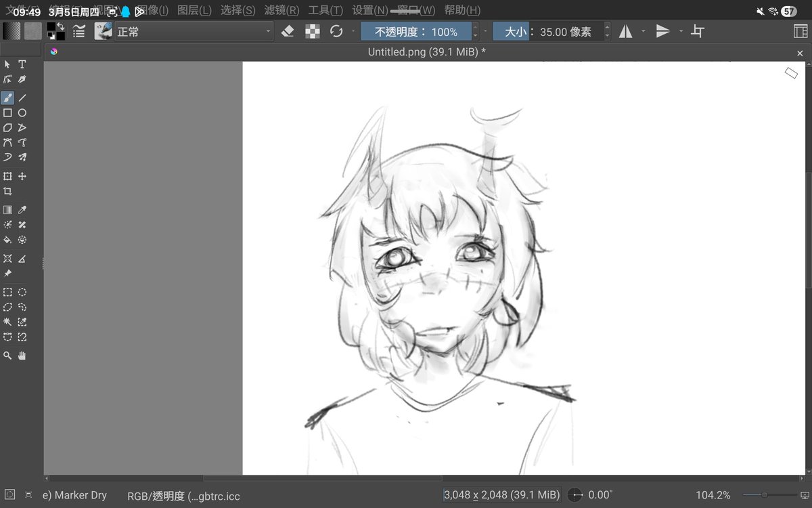This screenshot has height=508, width=812.
Task: Toggle horizontal mirror tool
Action: pos(626,31)
